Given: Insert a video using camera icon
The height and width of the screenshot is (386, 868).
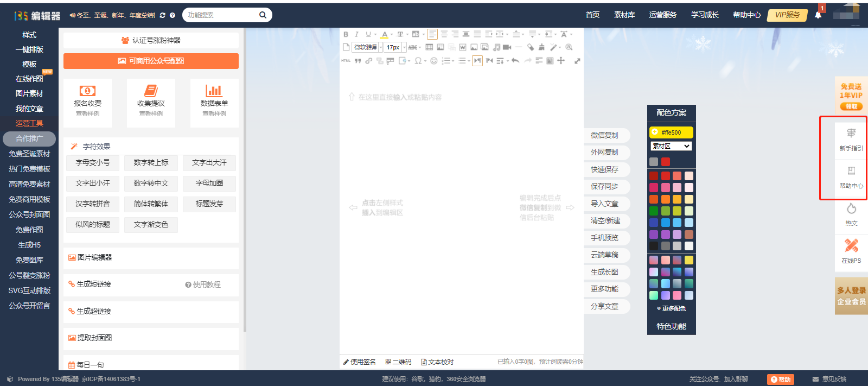Looking at the screenshot, I should (x=507, y=47).
